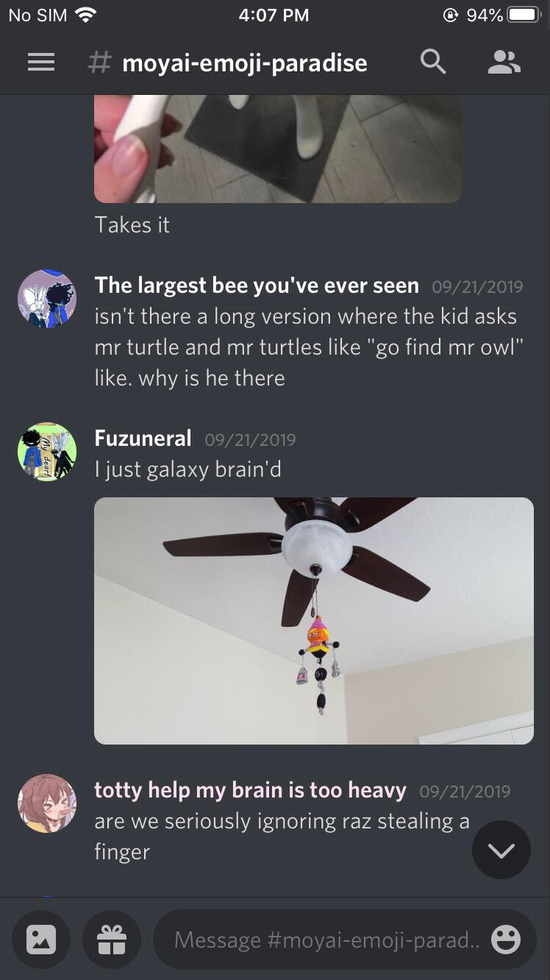550x980 pixels.
Task: Open the emoji picker in message bar
Action: 506,940
